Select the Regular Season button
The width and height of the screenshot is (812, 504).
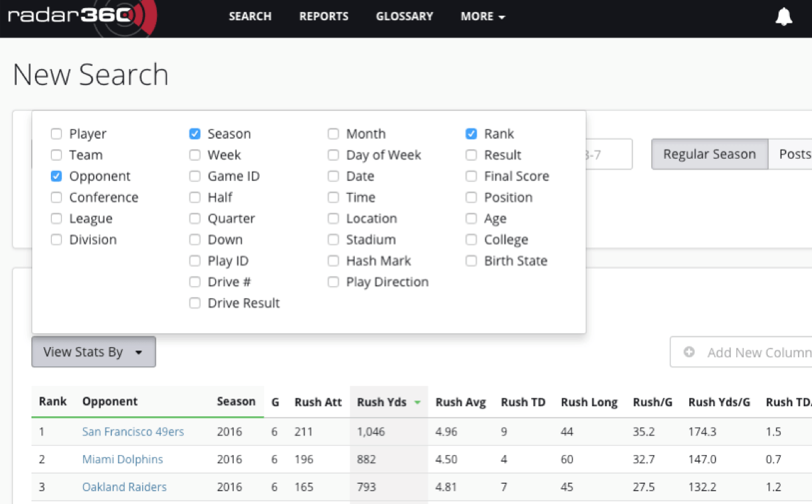tap(709, 154)
